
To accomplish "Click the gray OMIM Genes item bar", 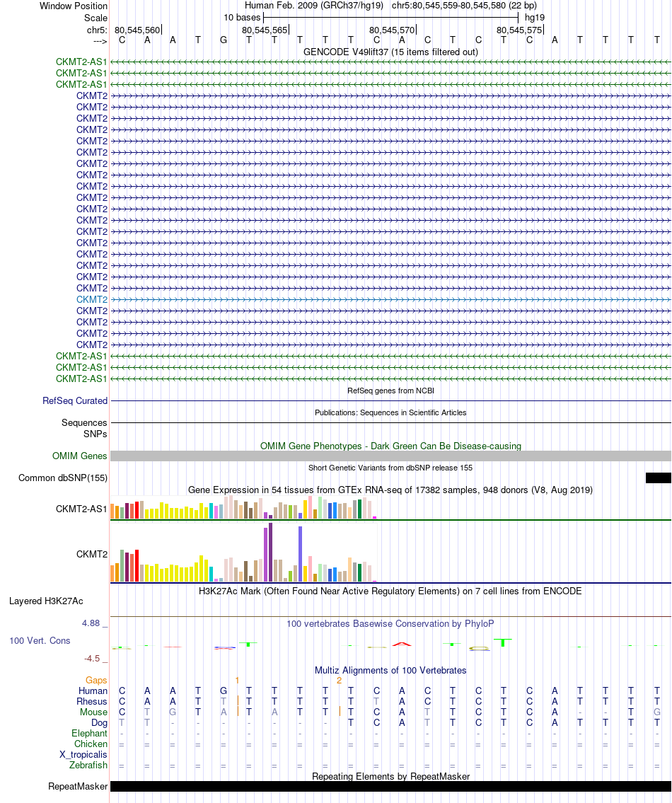I will coord(390,456).
